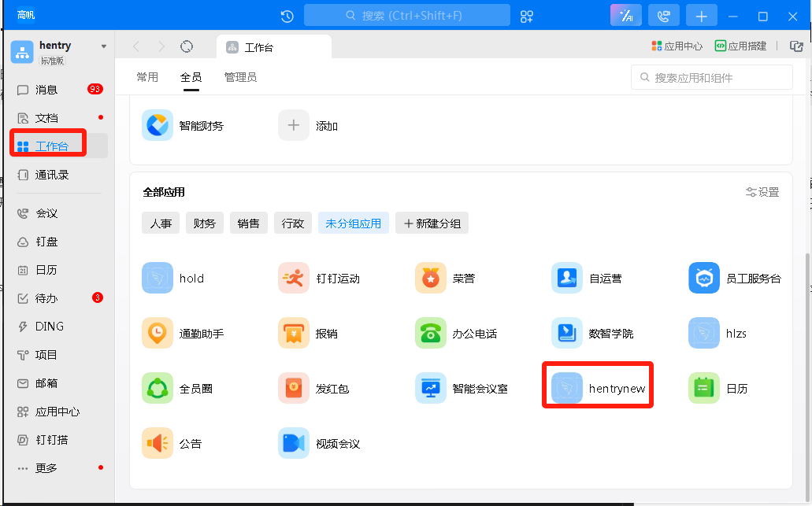Open 发红包 app

294,388
